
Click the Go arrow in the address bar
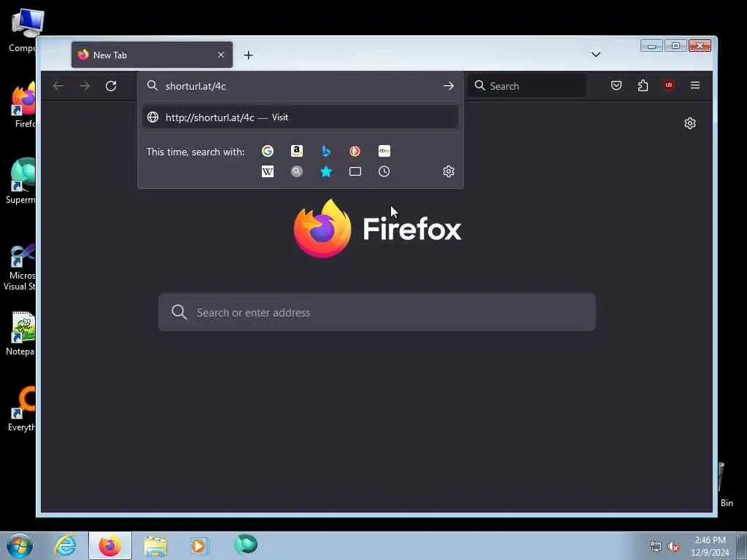click(449, 86)
